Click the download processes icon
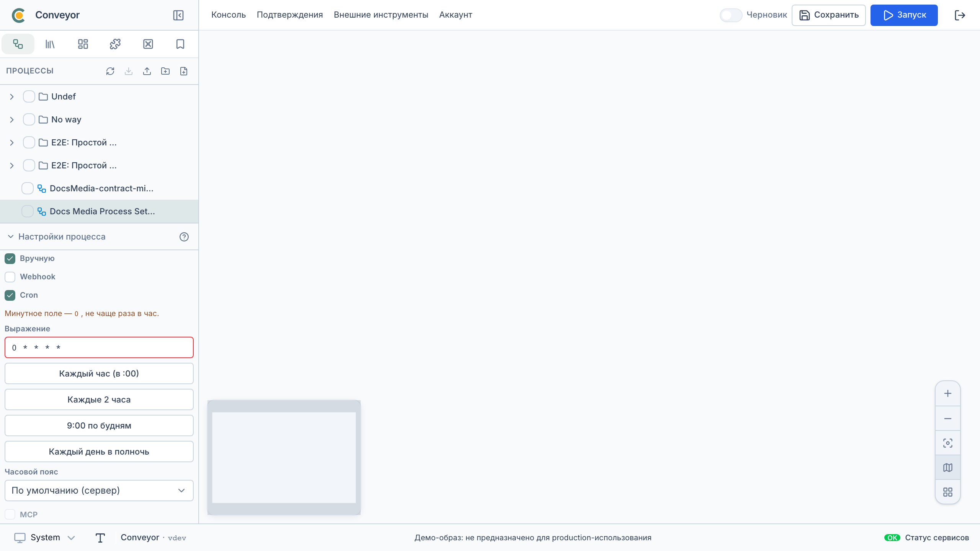This screenshot has width=980, height=551. click(x=129, y=71)
